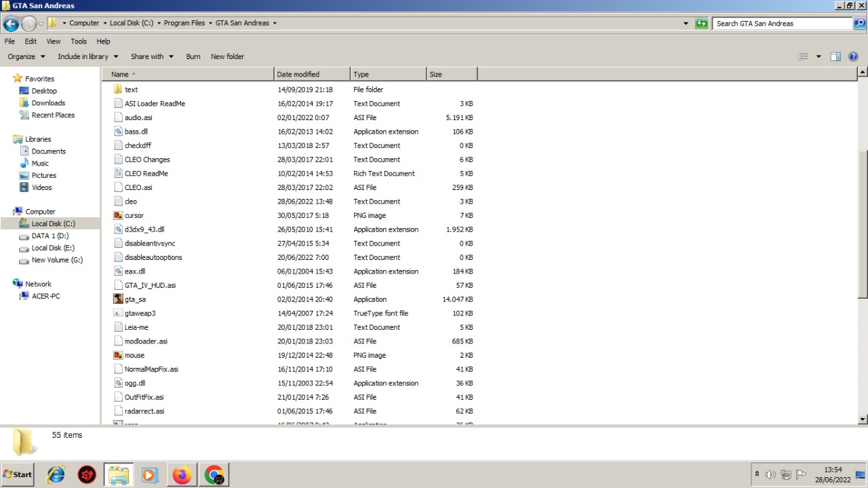This screenshot has width=868, height=488.
Task: Open the Organize dropdown
Action: point(26,56)
